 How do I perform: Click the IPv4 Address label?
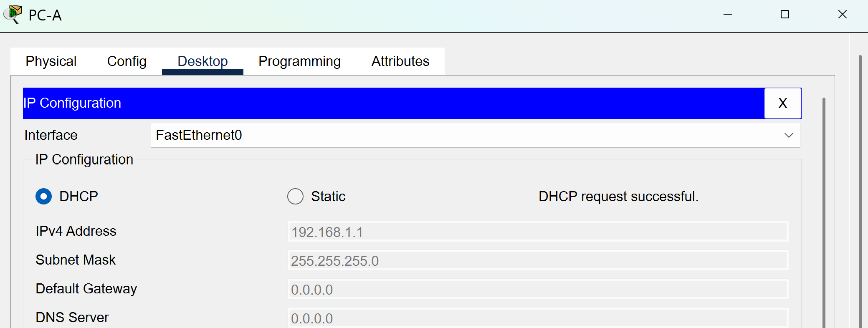(76, 231)
